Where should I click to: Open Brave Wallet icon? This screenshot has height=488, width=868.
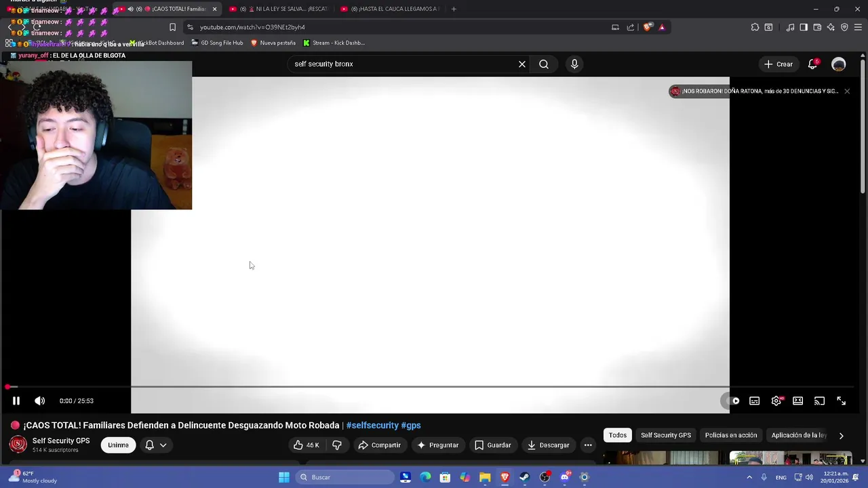click(817, 27)
